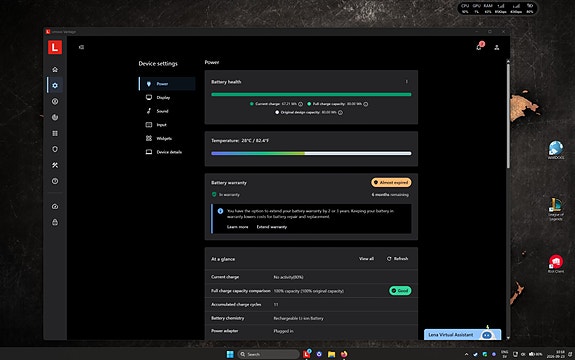Click the Temperature reading text
The image size is (575, 360).
coord(240,140)
